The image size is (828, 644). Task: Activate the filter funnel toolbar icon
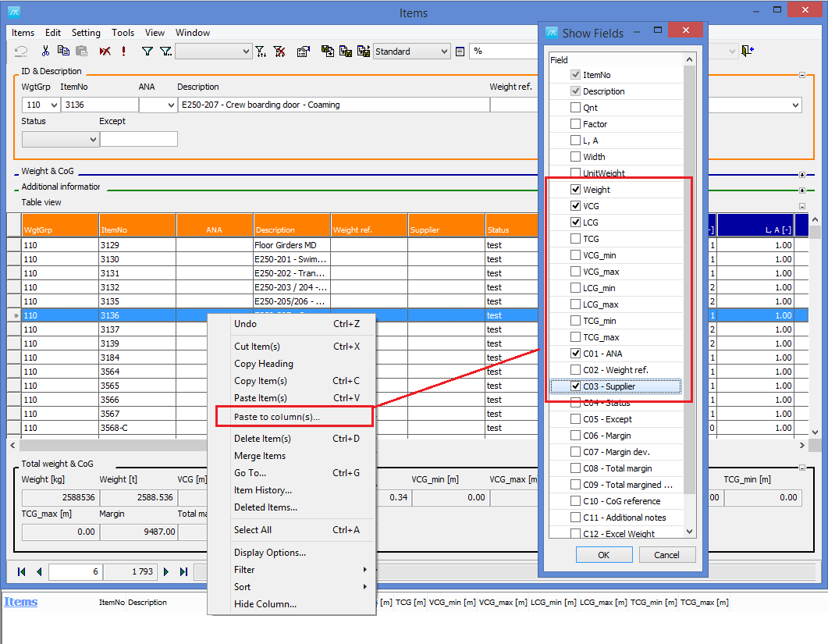tap(147, 51)
